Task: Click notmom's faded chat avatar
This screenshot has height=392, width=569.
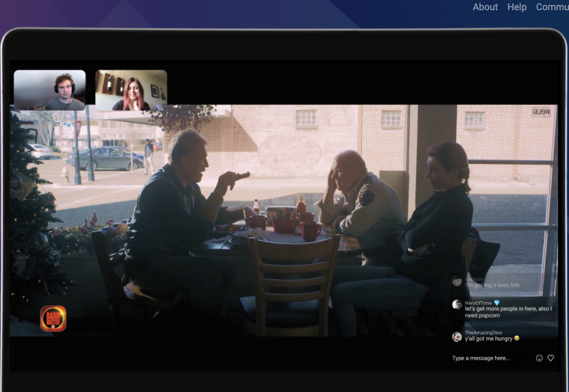Action: [457, 281]
